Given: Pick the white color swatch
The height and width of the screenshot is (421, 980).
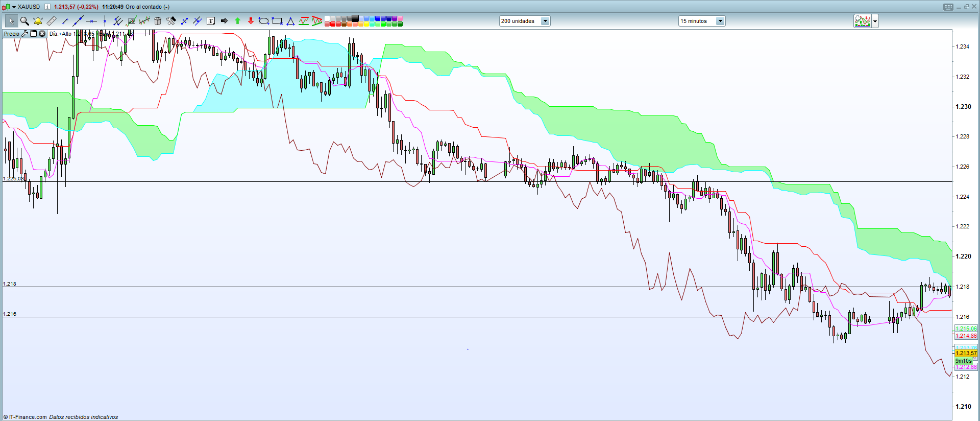Looking at the screenshot, I should tap(327, 18).
